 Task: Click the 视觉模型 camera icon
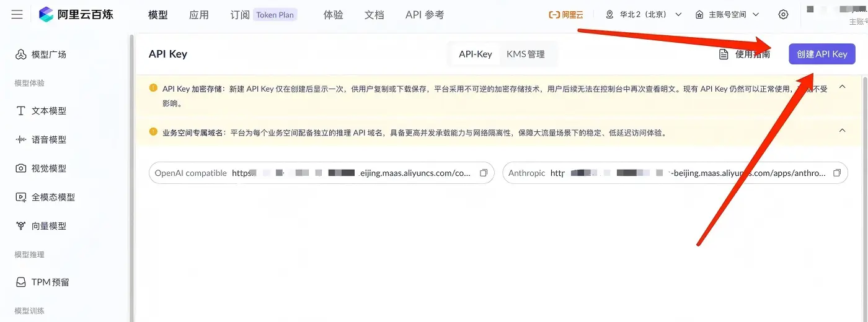pos(21,168)
